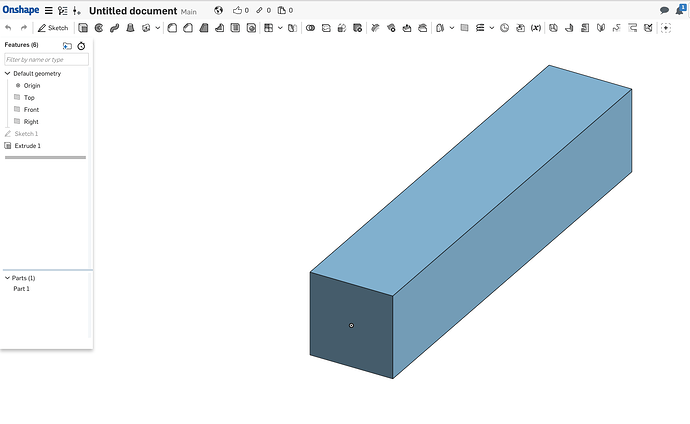Select the Transform tool icon
This screenshot has height=424, width=690.
[x=342, y=28]
